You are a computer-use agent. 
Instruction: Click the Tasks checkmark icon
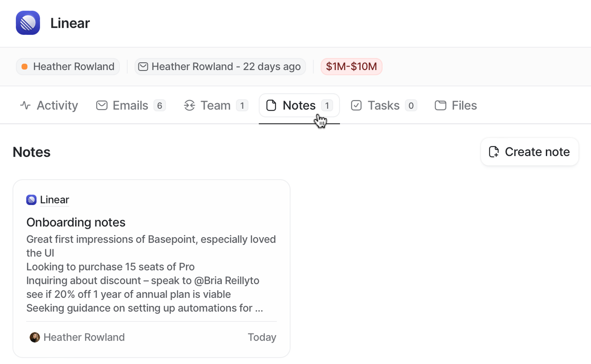(356, 105)
